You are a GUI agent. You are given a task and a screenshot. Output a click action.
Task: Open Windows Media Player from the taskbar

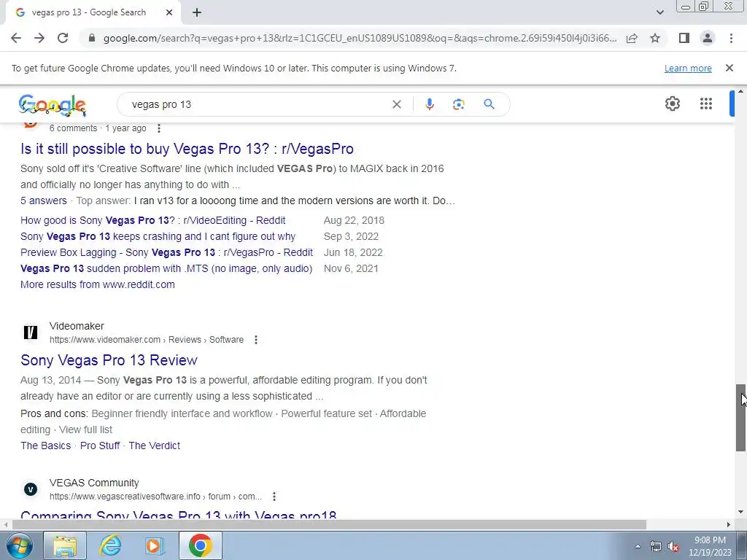[155, 545]
